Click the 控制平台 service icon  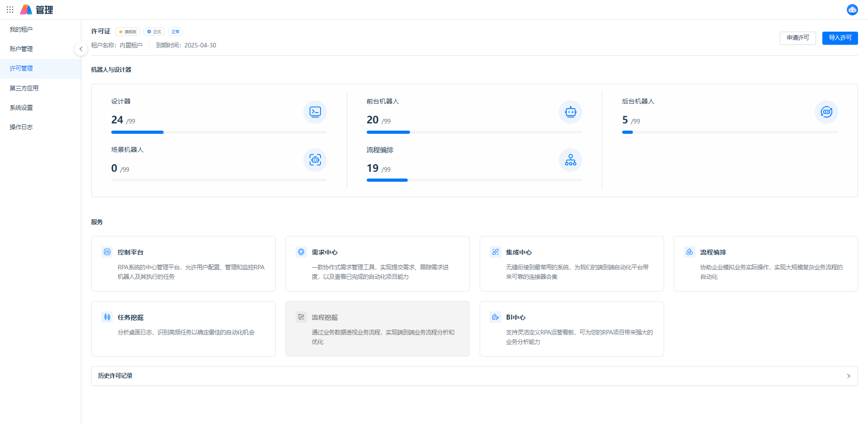pyautogui.click(x=107, y=252)
